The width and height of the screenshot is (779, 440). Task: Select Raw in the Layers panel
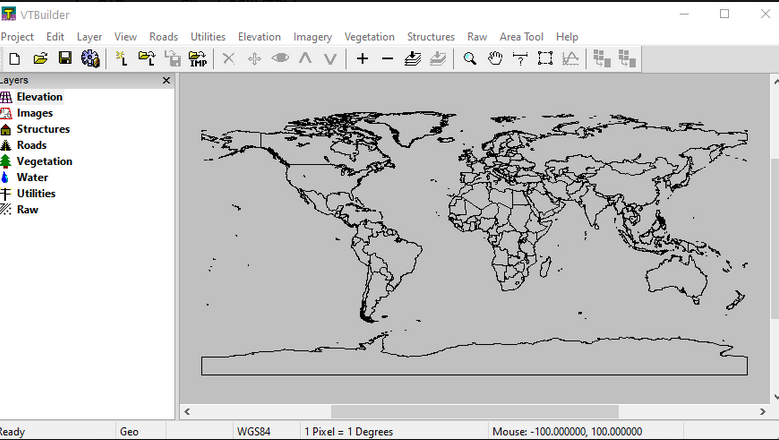pyautogui.click(x=27, y=209)
